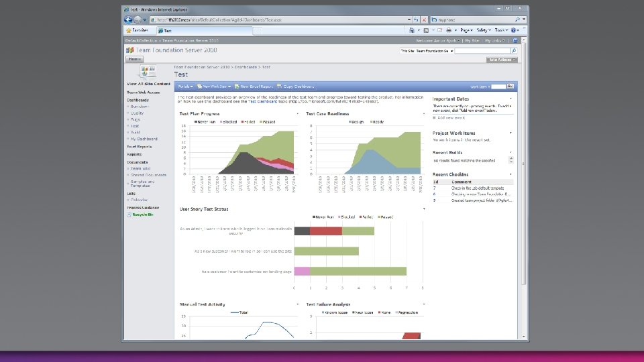Screen dimensions: 644x362
Task: Open the Quality dashboard link
Action: pos(137,113)
